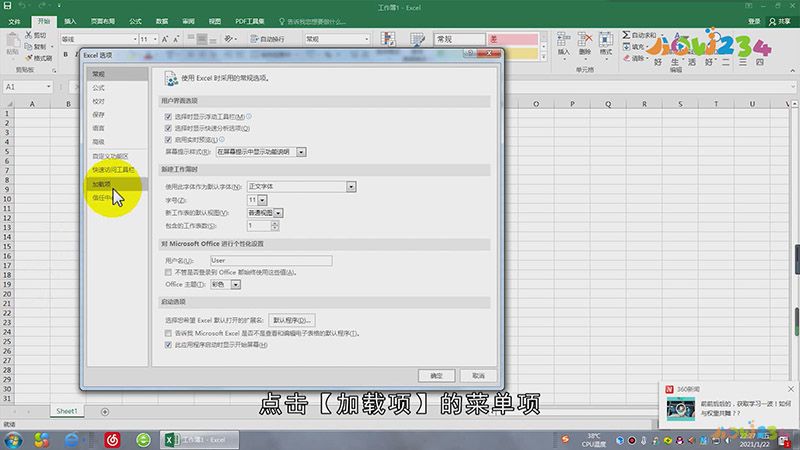Click the Increase font size icon

tap(165, 39)
